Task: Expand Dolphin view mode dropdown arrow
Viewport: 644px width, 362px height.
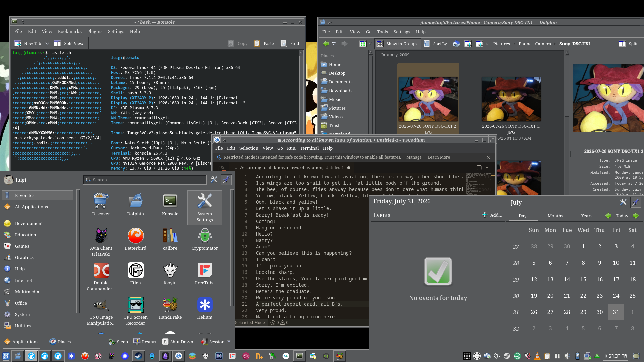Action: 370,44
